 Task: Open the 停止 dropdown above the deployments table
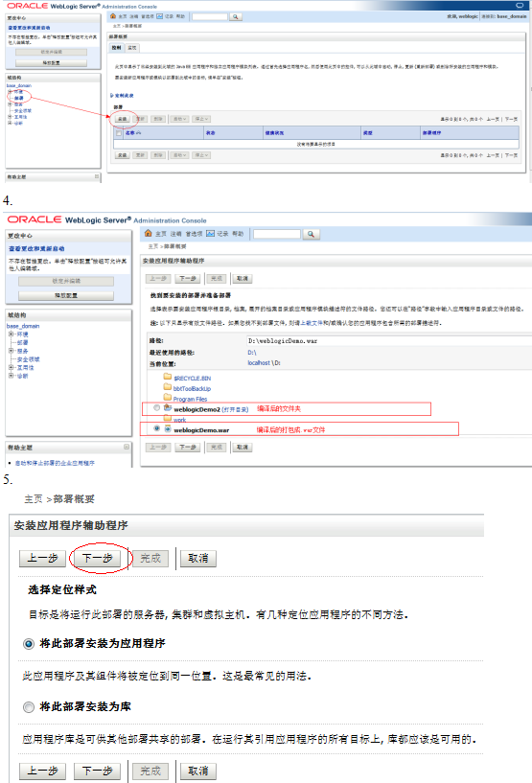click(x=201, y=119)
